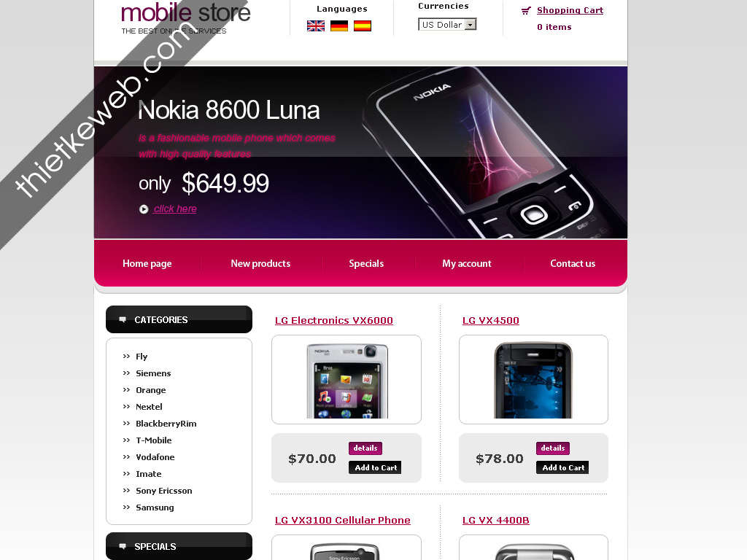Select the Sony Ericsson category
The height and width of the screenshot is (560, 747).
(164, 491)
